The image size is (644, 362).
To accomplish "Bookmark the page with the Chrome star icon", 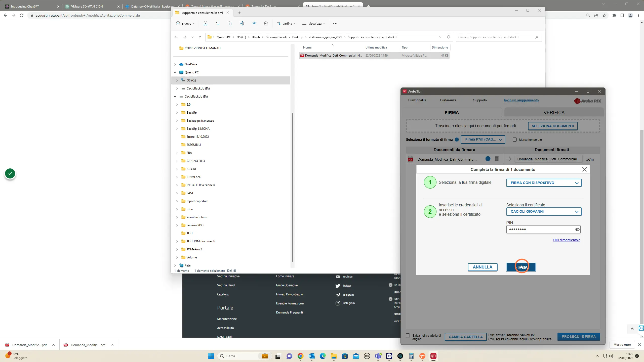I will [604, 15].
